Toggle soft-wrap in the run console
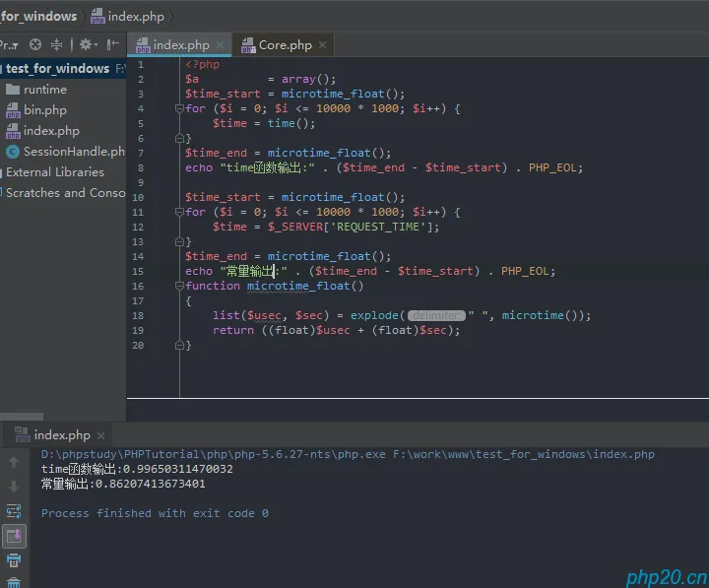This screenshot has height=588, width=709. pos(14,511)
